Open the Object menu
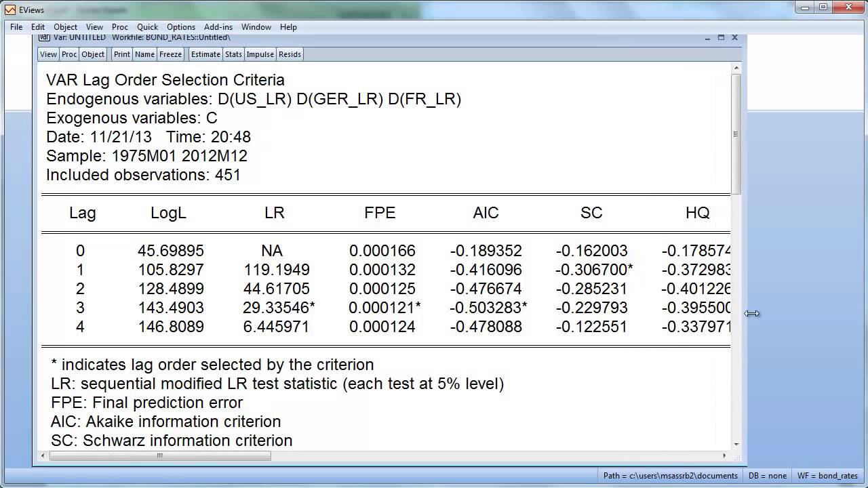The width and height of the screenshot is (868, 488). 66,27
